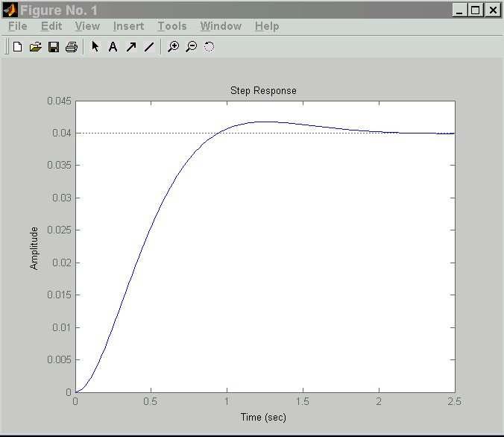The image size is (504, 437).
Task: Click the MATLAB logo in the title bar
Action: (10, 10)
